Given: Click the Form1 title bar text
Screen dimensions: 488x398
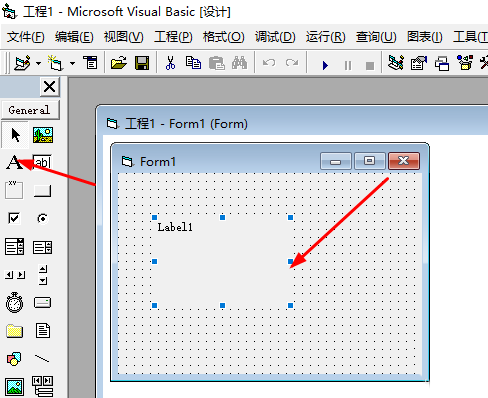Looking at the screenshot, I should tap(158, 162).
